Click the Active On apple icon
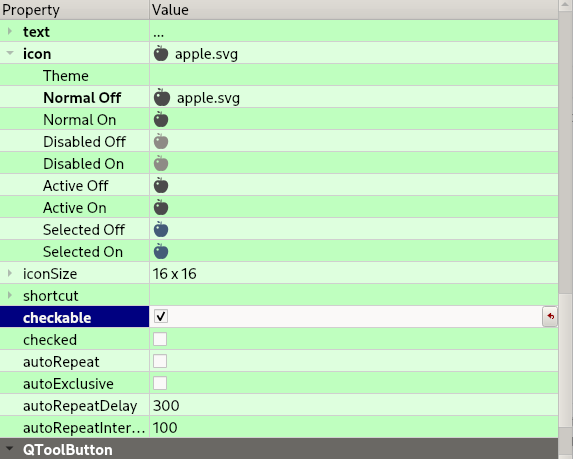 coord(161,208)
